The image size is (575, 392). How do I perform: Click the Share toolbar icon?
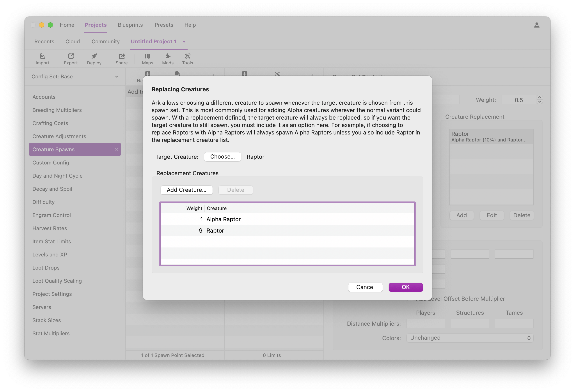click(122, 56)
